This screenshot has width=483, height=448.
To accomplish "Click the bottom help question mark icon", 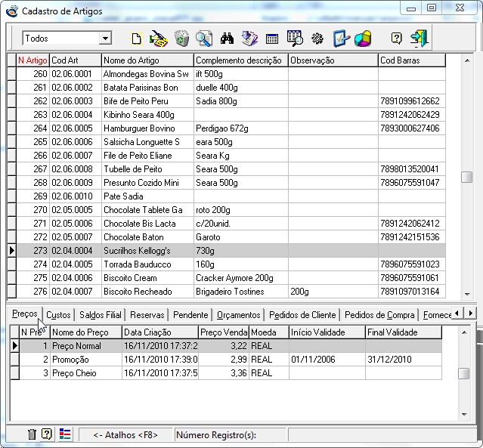I will click(x=47, y=434).
